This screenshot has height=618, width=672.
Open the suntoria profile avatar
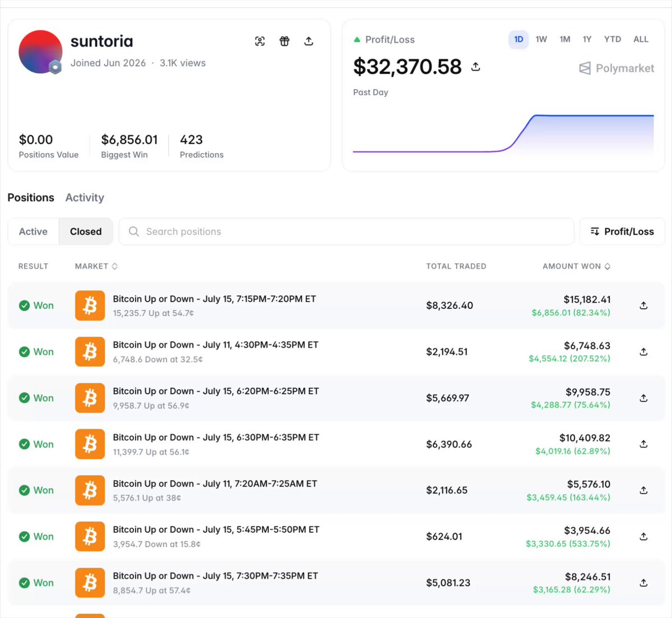point(40,52)
